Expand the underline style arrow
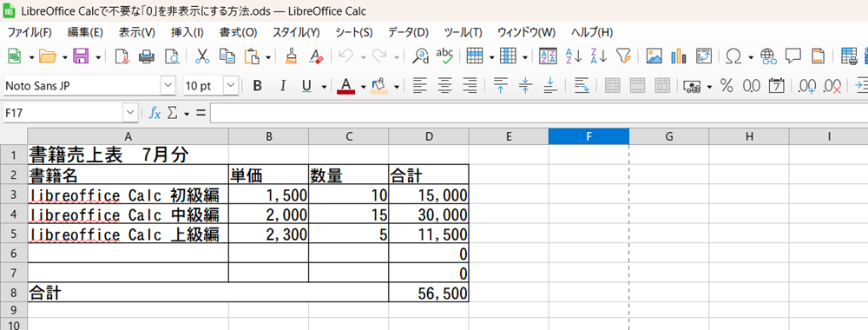Viewport: 868px width, 330px height. click(x=324, y=86)
